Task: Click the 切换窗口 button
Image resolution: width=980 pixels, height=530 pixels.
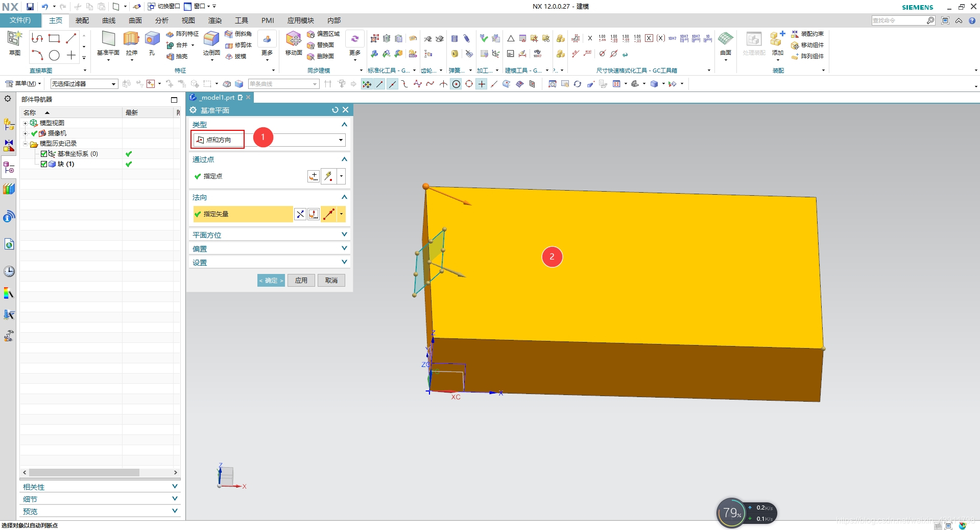Action: (x=164, y=6)
